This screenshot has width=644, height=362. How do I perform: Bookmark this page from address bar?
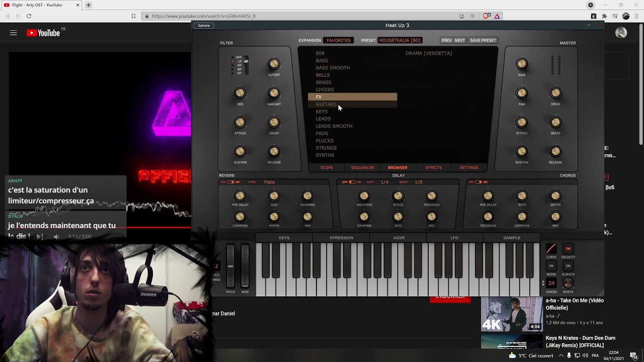click(133, 16)
